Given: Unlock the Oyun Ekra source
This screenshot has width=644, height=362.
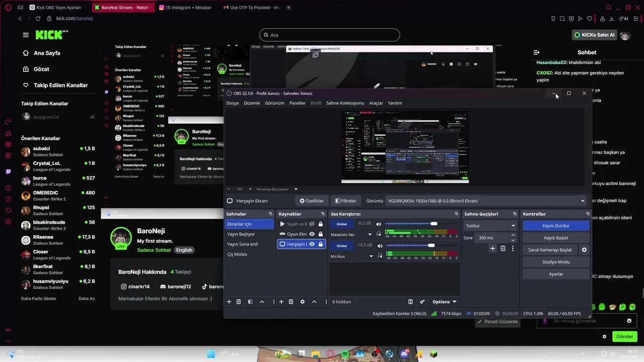Looking at the screenshot, I should point(320,234).
